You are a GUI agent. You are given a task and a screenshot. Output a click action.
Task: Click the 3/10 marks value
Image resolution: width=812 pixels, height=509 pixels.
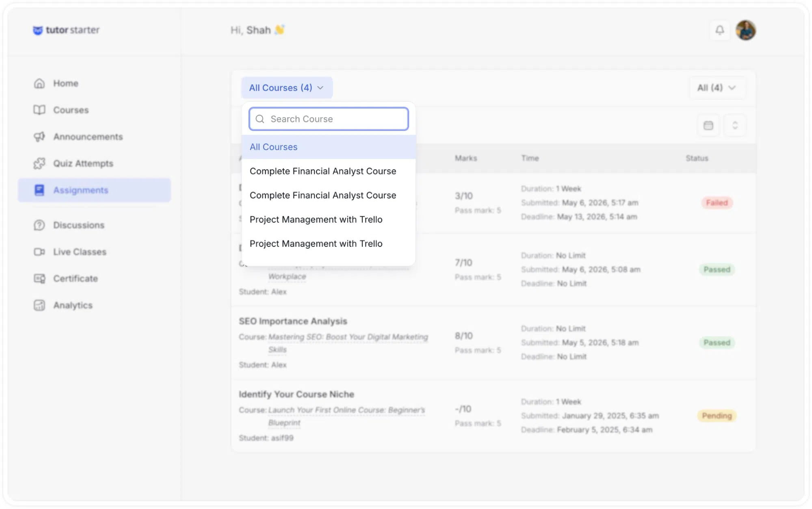tap(464, 196)
